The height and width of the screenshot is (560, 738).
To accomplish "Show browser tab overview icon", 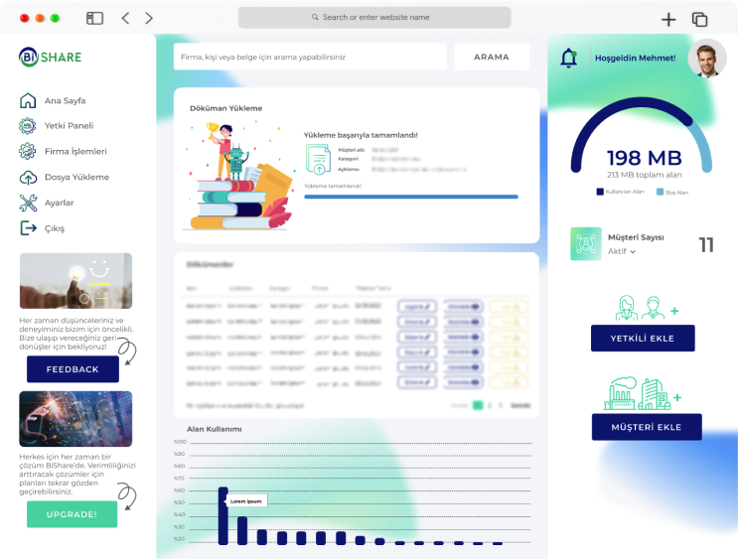I will click(x=699, y=19).
